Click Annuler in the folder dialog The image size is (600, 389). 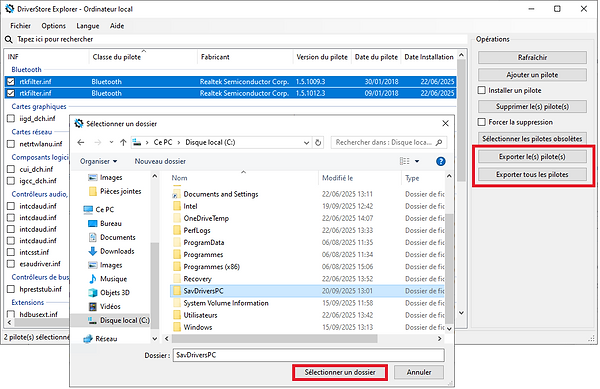point(419,372)
